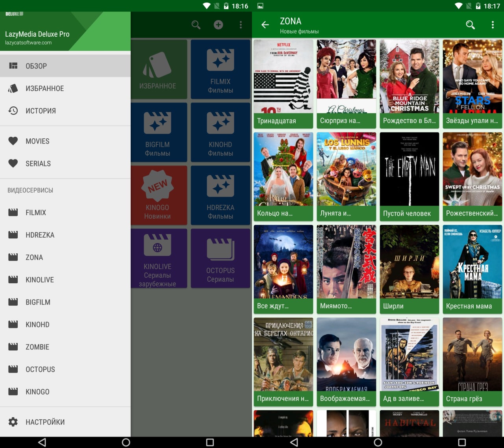Select the FILMIX video service
The width and height of the screenshot is (504, 448).
[65, 212]
